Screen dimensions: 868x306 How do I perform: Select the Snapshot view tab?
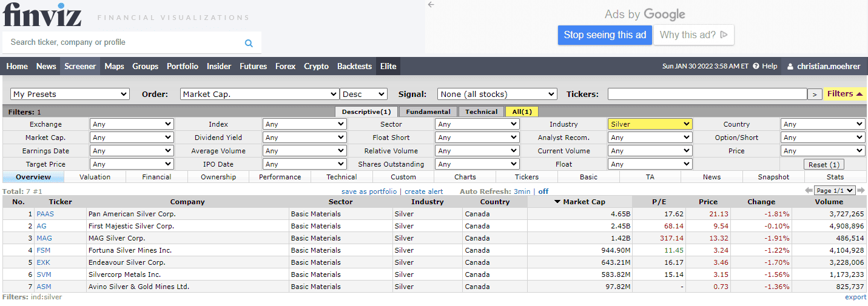click(x=773, y=177)
